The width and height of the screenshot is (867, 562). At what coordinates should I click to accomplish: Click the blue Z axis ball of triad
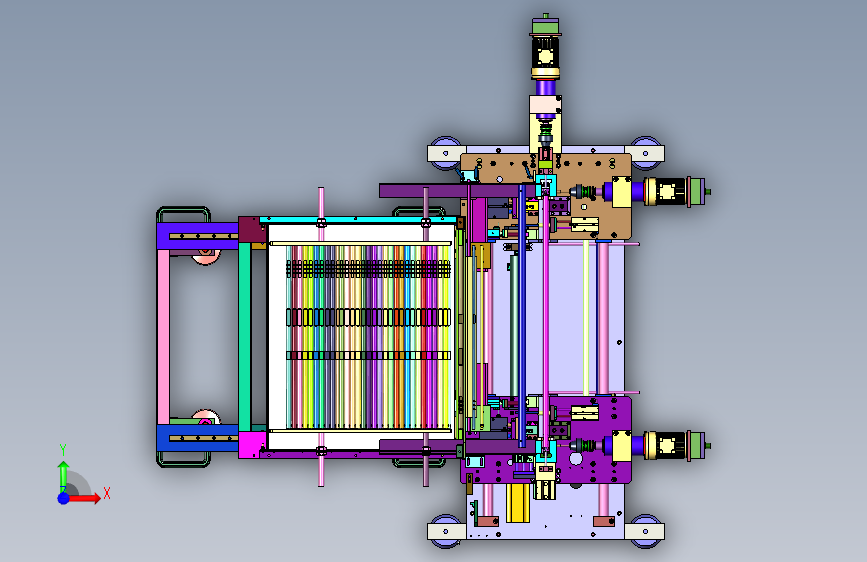click(x=63, y=498)
